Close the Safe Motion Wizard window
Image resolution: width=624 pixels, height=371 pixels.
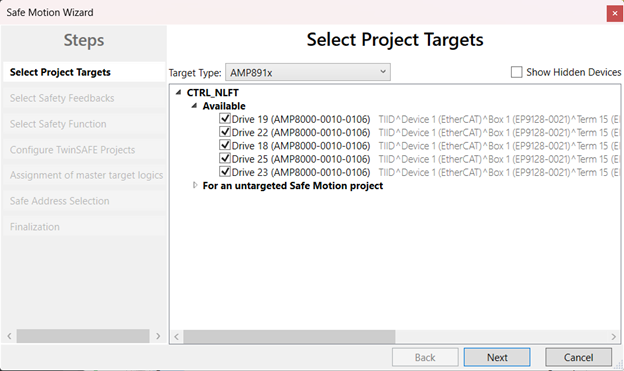(614, 14)
